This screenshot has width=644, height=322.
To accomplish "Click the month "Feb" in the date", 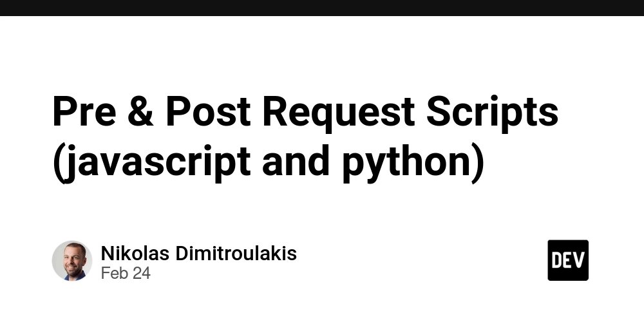I will tap(113, 273).
